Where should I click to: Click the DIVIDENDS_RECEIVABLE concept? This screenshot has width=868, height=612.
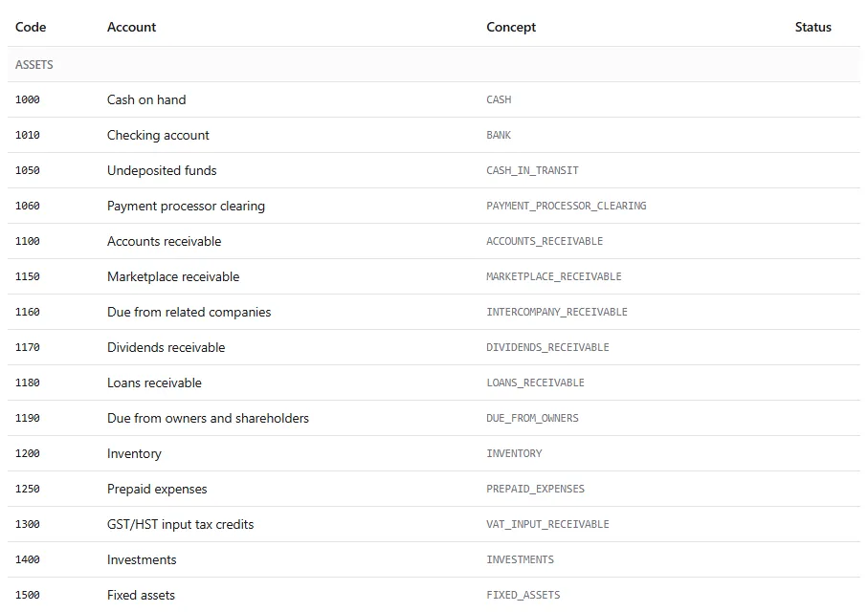pos(547,347)
